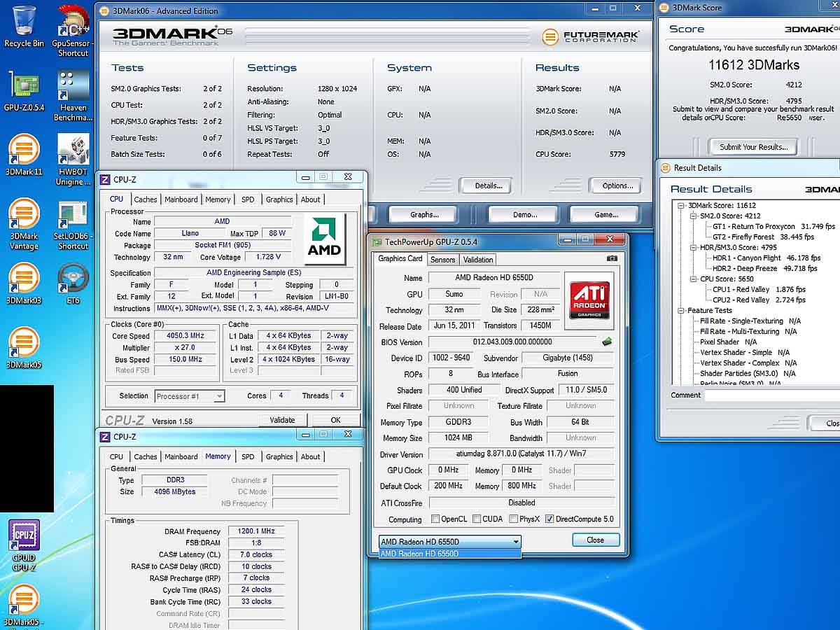Screen dimensions: 840x630
Task: Open the Recycle Bin desktop icon
Action: (x=24, y=27)
